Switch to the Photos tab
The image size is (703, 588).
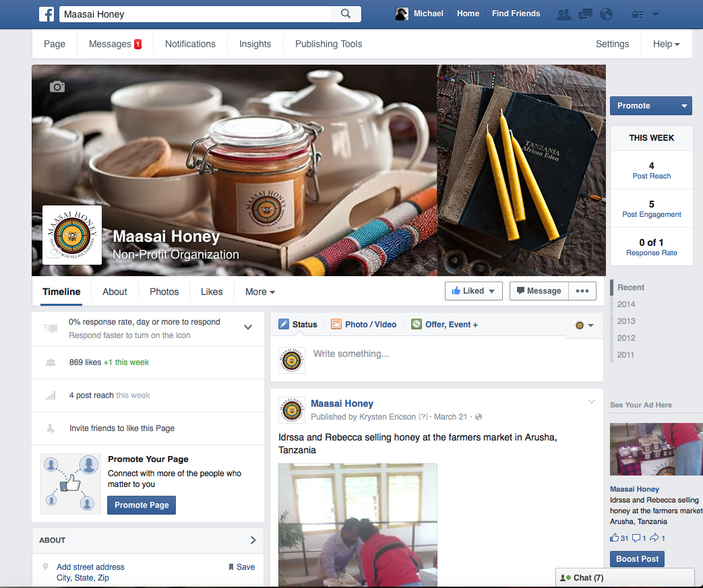[164, 292]
